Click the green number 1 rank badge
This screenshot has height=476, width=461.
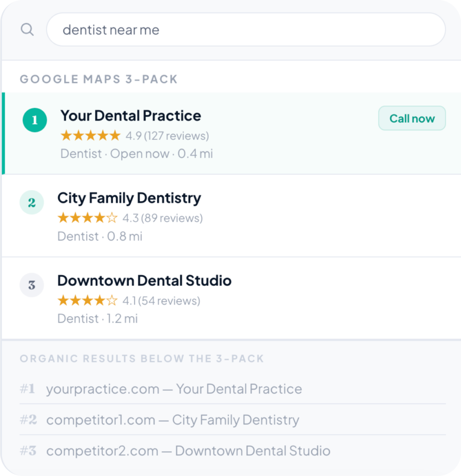pos(34,120)
